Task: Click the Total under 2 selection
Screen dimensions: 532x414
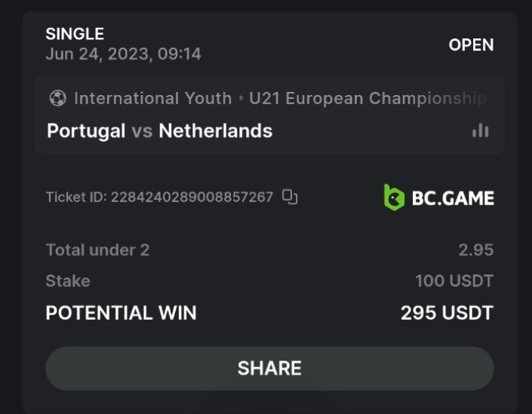Action: click(x=97, y=250)
